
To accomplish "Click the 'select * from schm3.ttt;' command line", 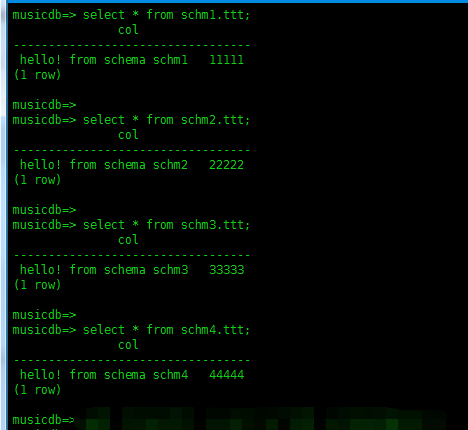I will click(131, 225).
